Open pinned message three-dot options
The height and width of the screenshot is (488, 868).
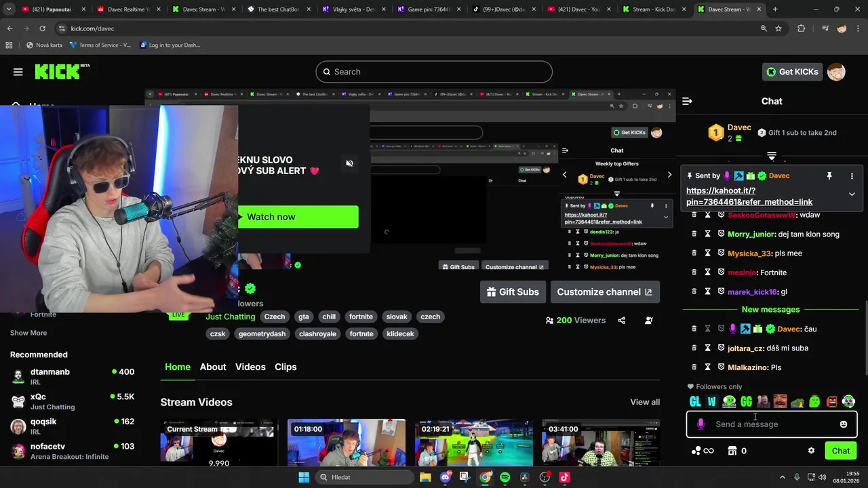[852, 176]
